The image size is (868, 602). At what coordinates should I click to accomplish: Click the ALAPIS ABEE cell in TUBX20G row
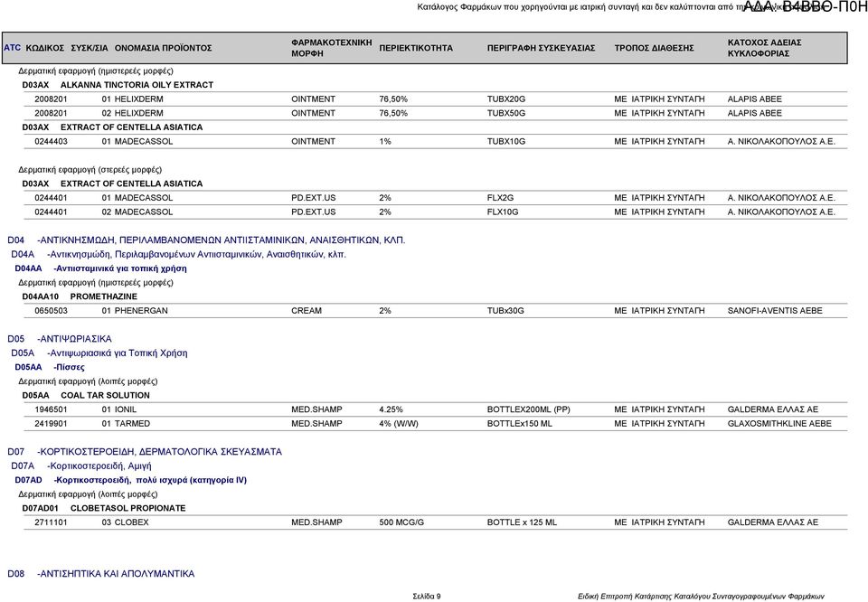754,99
